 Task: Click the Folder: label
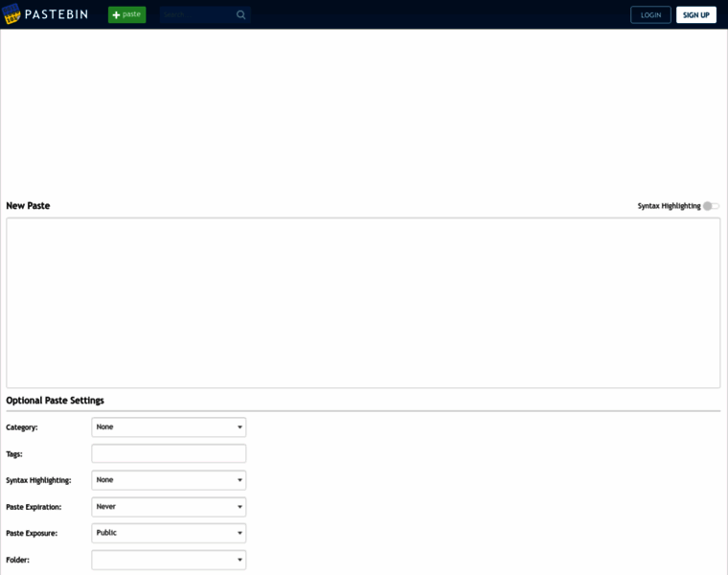pyautogui.click(x=17, y=560)
